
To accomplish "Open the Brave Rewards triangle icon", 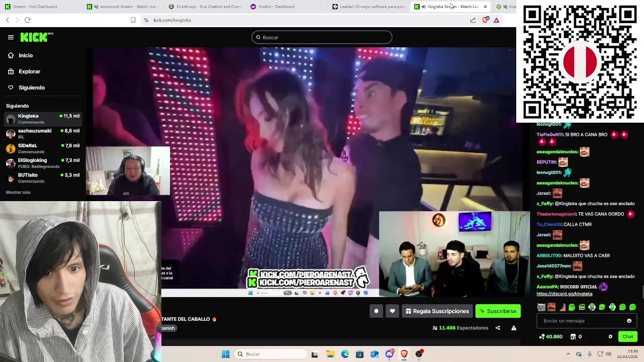I will pyautogui.click(x=496, y=20).
